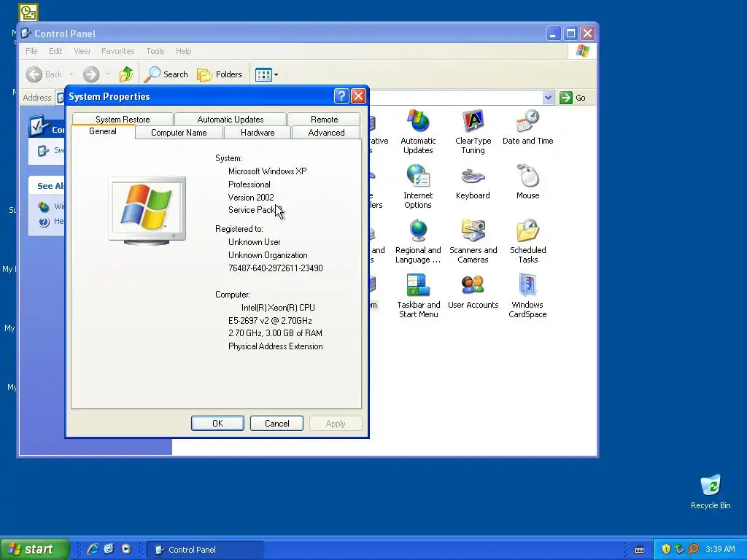Click the magnifier tray icon

(x=694, y=549)
